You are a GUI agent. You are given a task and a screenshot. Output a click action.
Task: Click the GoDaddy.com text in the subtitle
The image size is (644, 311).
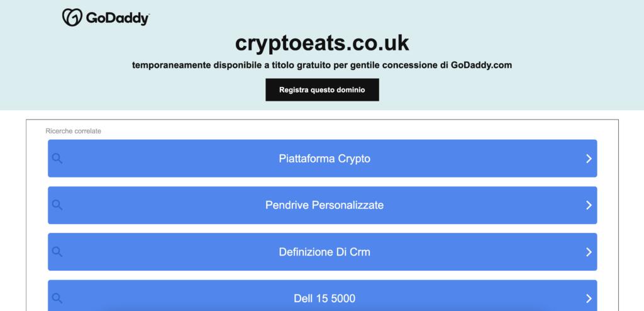point(481,65)
